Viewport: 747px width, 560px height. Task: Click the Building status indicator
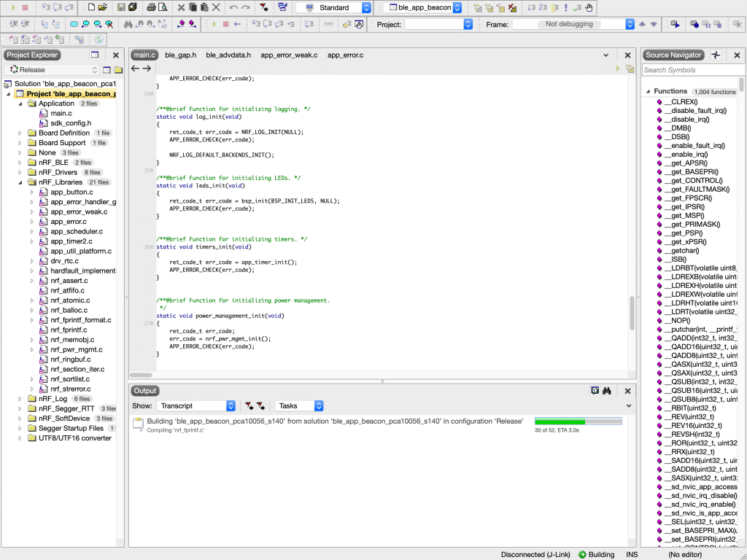597,554
